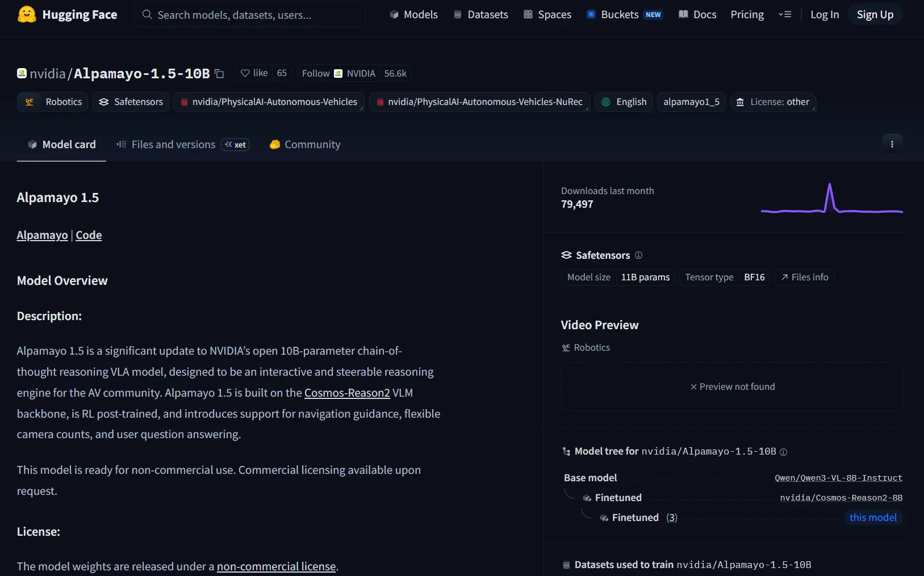The height and width of the screenshot is (576, 924).
Task: Open the Datasets nav item
Action: coord(481,15)
